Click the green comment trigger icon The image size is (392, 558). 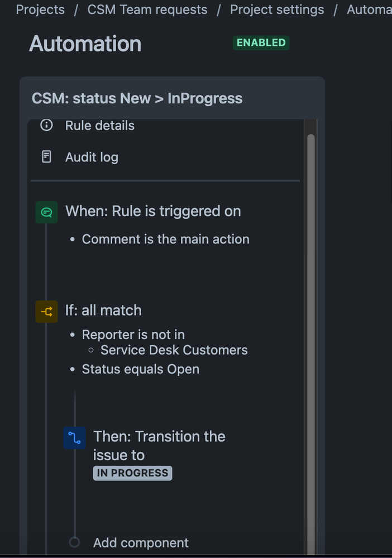46,212
